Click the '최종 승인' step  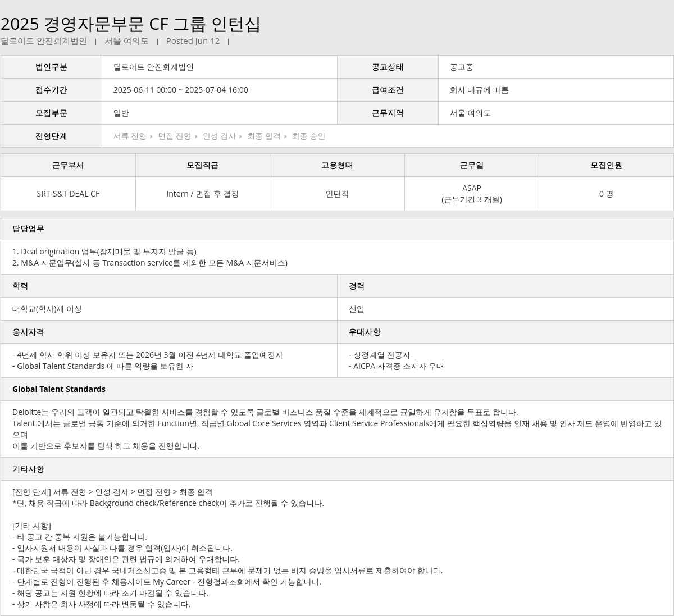[308, 136]
